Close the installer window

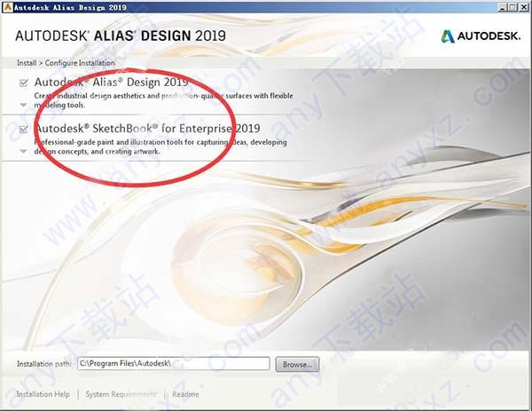(523, 7)
